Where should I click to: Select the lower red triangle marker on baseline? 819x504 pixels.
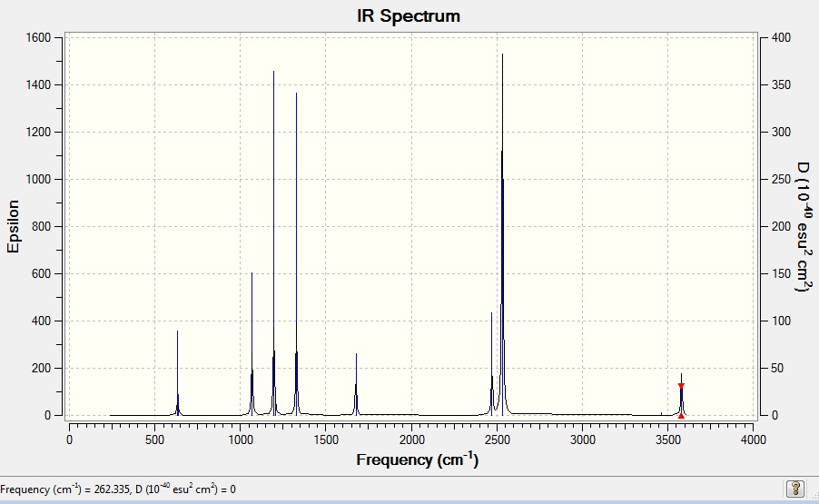click(681, 416)
